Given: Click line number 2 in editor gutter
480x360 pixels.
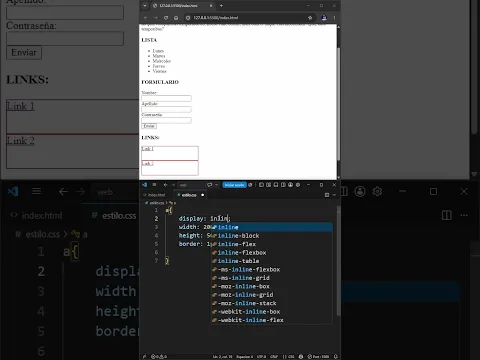Looking at the screenshot, I should click(x=156, y=219).
